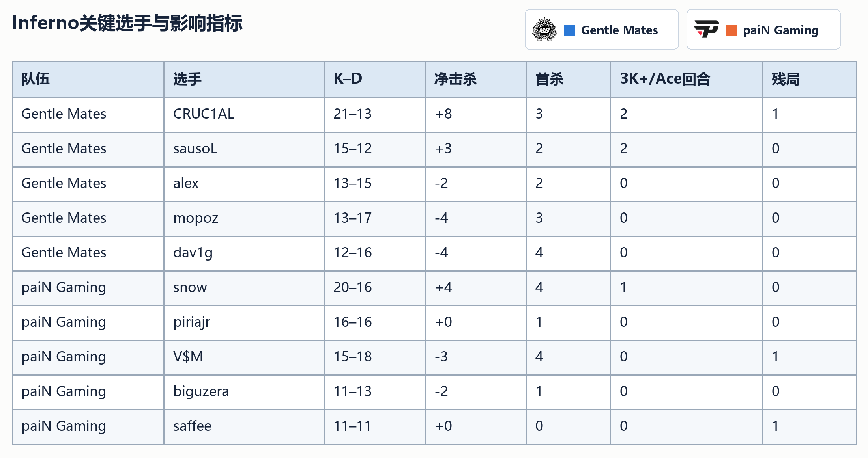Select the biguzera player cell
This screenshot has width=868, height=458.
point(244,392)
